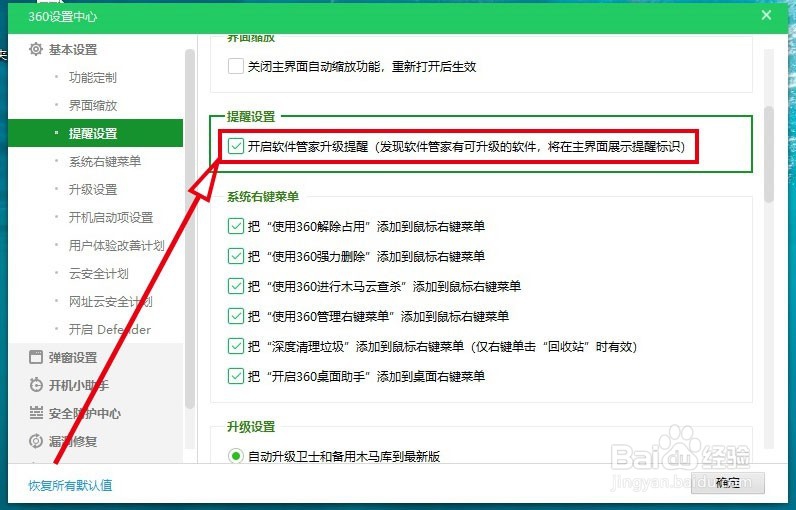Click 升级设置 section heading
796x510 pixels.
(x=251, y=426)
